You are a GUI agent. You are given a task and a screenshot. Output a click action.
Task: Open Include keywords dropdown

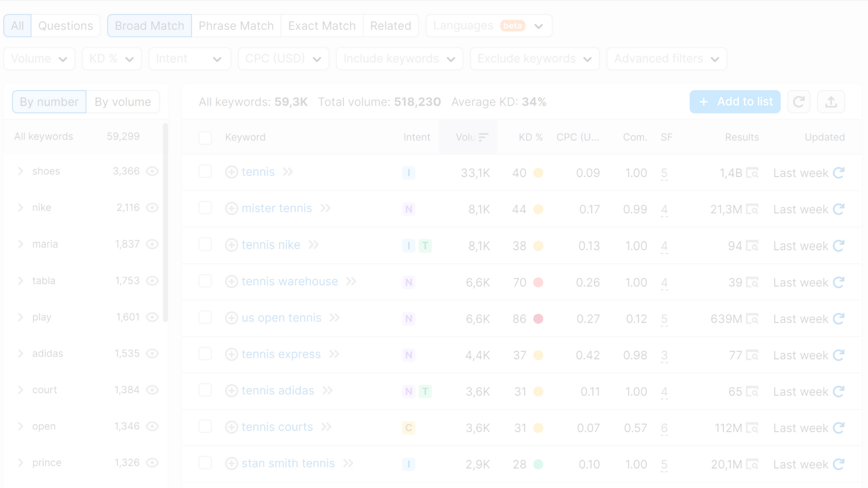tap(400, 59)
